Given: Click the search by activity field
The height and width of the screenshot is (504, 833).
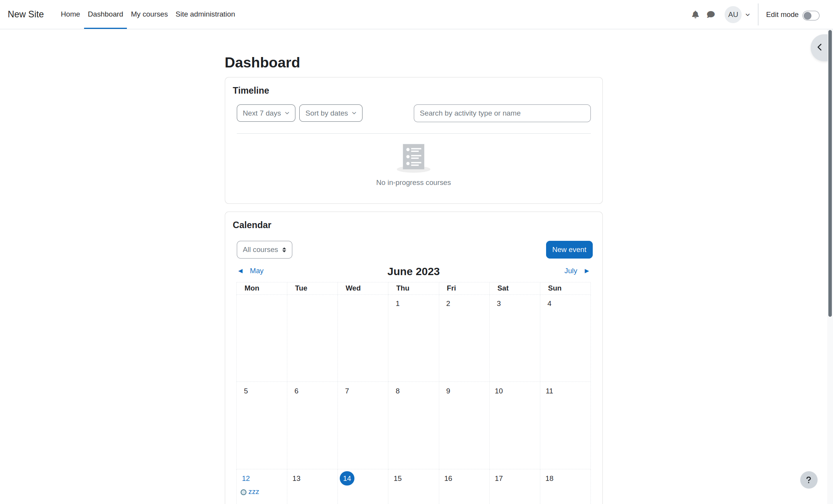Looking at the screenshot, I should coord(502,113).
